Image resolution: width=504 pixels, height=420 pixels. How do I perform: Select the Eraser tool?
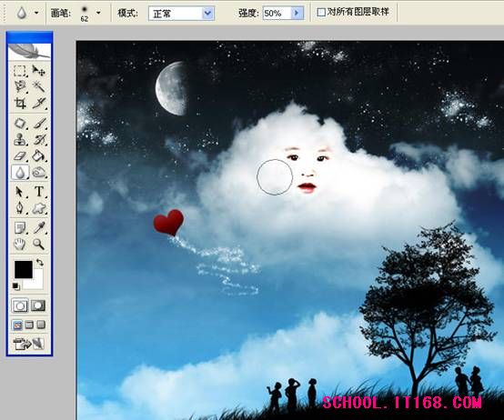click(x=20, y=155)
